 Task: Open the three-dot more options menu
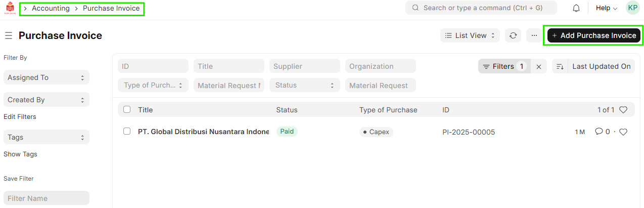pyautogui.click(x=534, y=35)
